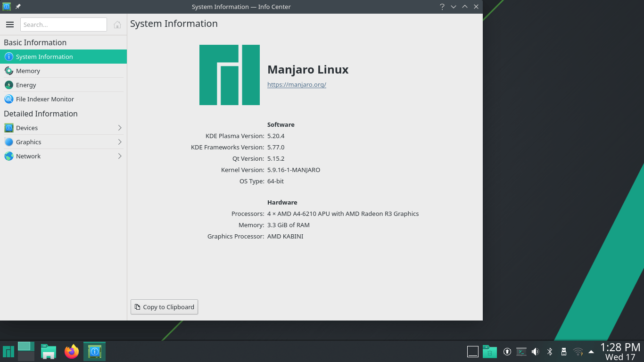This screenshot has width=644, height=362.
Task: Expand Graphics with its chevron arrow
Action: point(120,142)
